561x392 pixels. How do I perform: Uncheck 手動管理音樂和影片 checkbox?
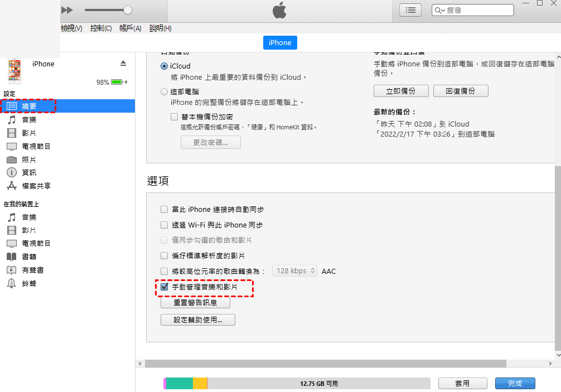165,287
